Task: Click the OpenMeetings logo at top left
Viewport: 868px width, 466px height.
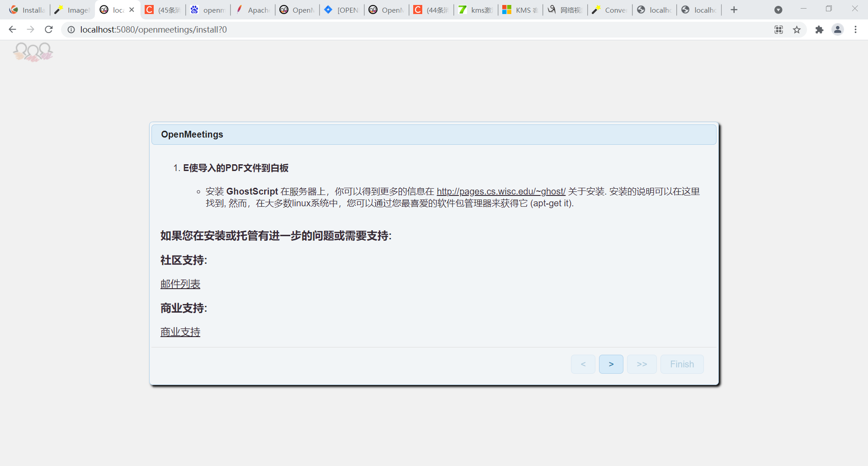Action: pyautogui.click(x=33, y=52)
